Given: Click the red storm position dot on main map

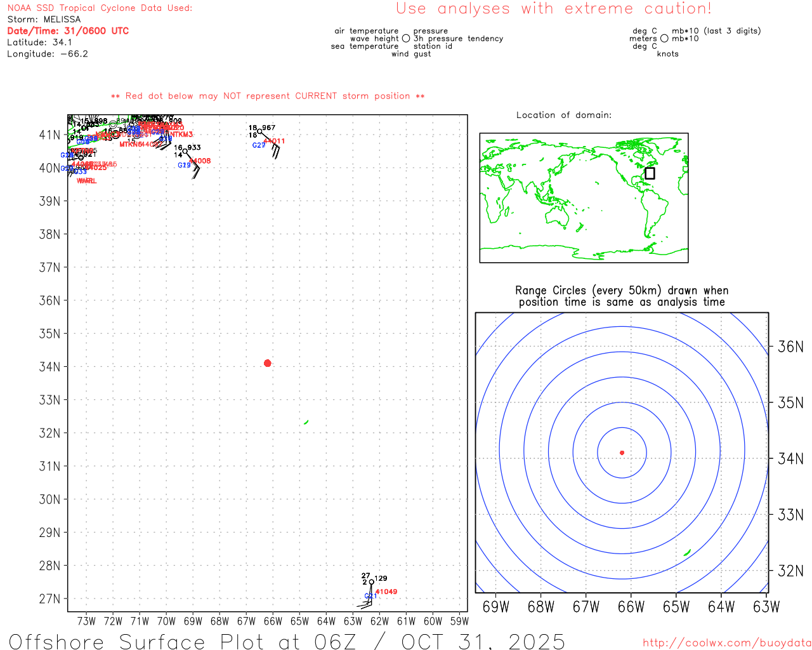Looking at the screenshot, I should pos(267,363).
